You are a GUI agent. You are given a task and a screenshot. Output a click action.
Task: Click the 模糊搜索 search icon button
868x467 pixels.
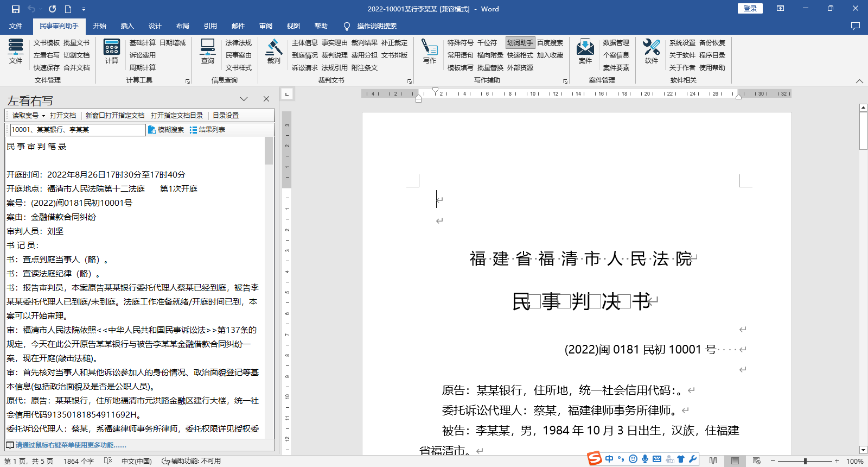pos(166,130)
